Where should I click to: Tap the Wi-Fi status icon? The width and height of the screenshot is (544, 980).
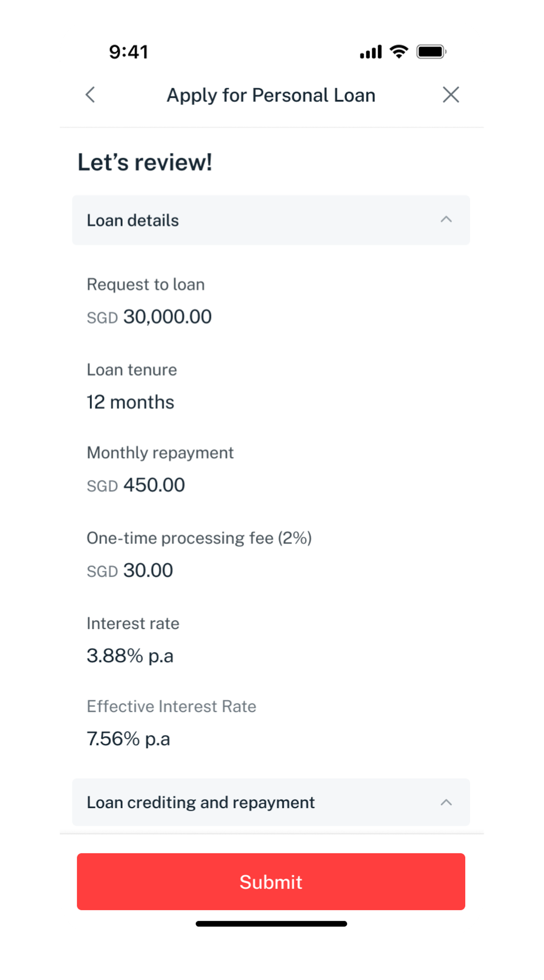pos(399,52)
